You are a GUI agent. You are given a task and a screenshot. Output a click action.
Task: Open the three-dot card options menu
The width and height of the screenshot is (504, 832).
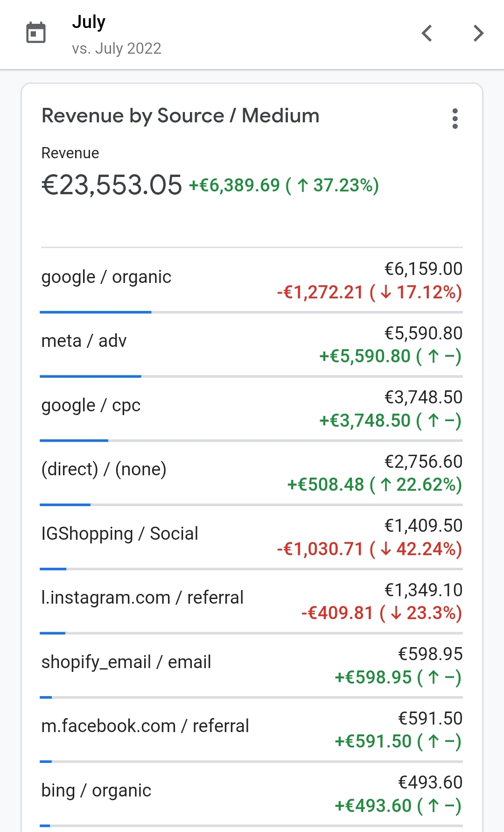coord(455,119)
